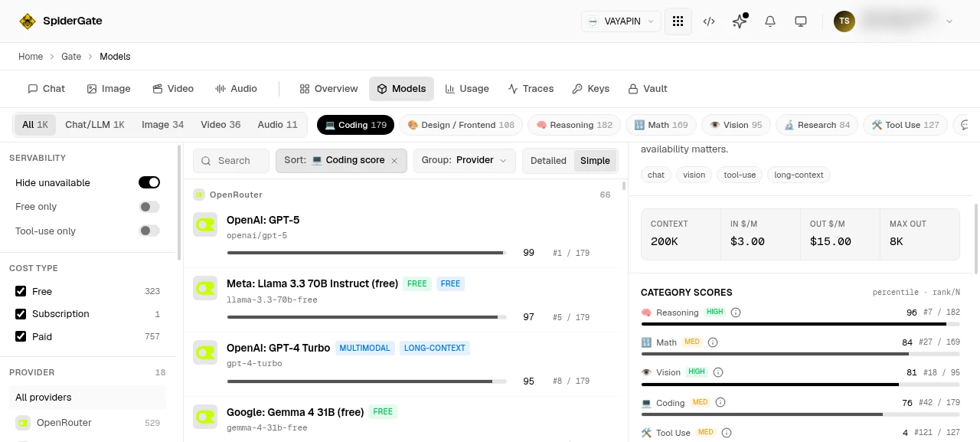980x442 pixels.
Task: Click info icon next to Vision score
Action: (x=718, y=372)
